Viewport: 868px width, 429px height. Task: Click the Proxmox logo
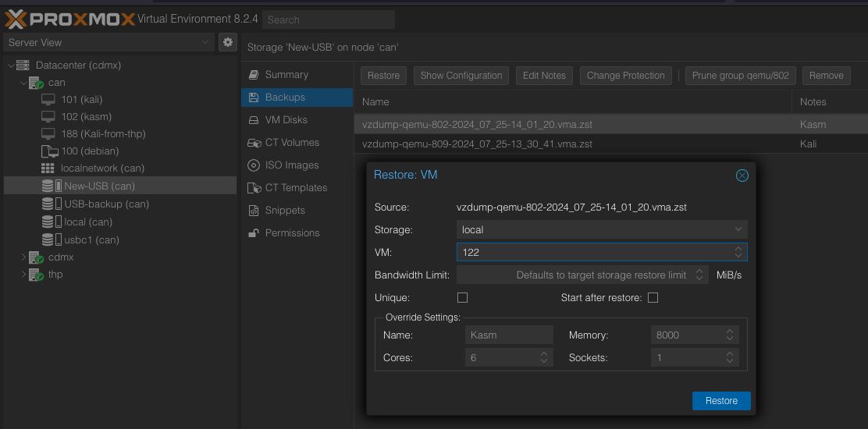[x=70, y=19]
